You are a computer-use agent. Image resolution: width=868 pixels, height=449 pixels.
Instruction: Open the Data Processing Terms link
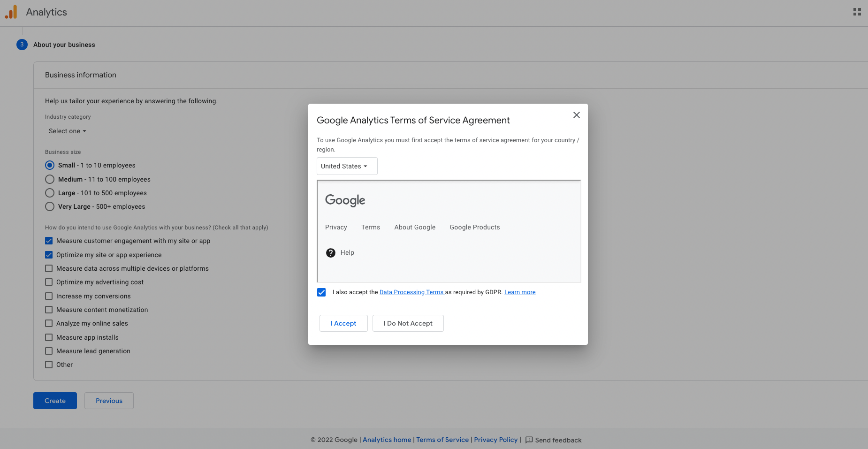[x=411, y=292]
